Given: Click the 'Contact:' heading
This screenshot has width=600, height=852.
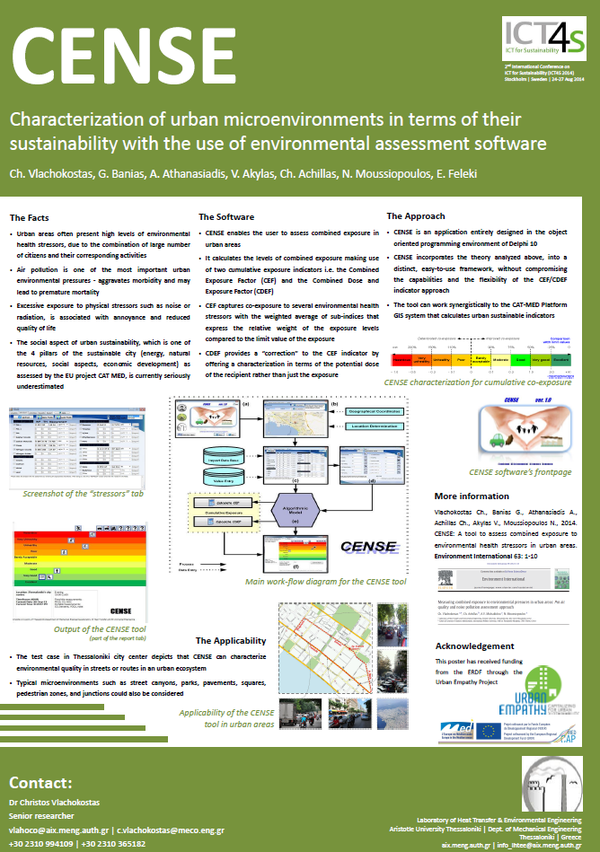Looking at the screenshot, I should [x=41, y=782].
